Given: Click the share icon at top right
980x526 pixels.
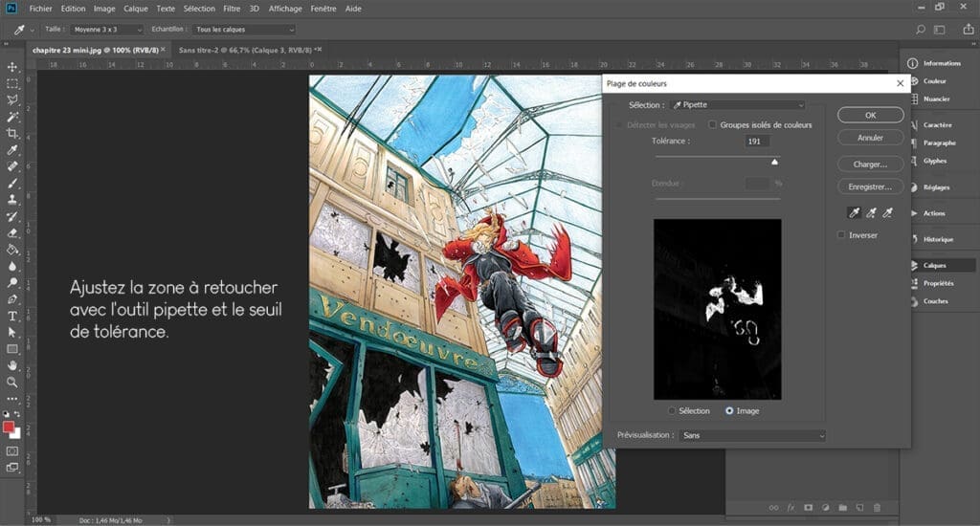Looking at the screenshot, I should pos(969,30).
